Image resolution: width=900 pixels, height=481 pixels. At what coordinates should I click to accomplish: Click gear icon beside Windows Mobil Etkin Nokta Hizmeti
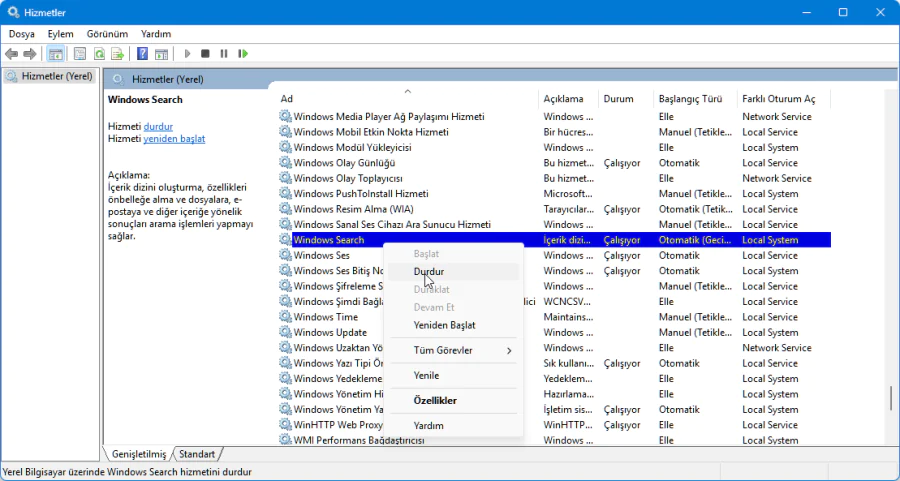pos(285,132)
